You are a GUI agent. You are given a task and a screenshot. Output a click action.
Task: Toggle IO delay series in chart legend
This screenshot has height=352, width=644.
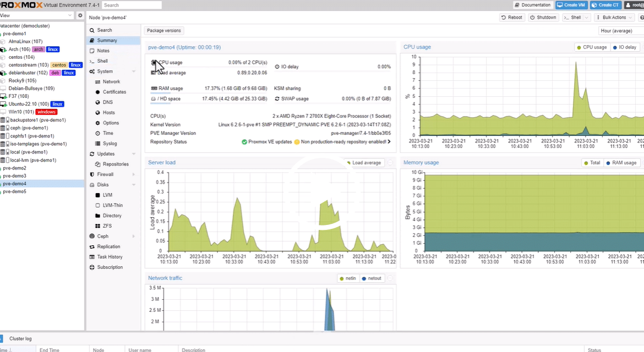click(x=624, y=47)
